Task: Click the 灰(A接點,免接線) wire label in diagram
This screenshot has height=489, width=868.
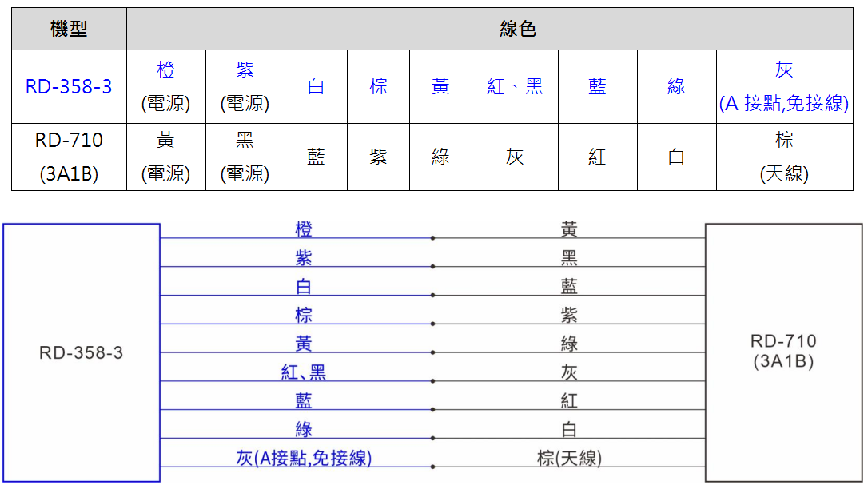Action: pos(304,458)
